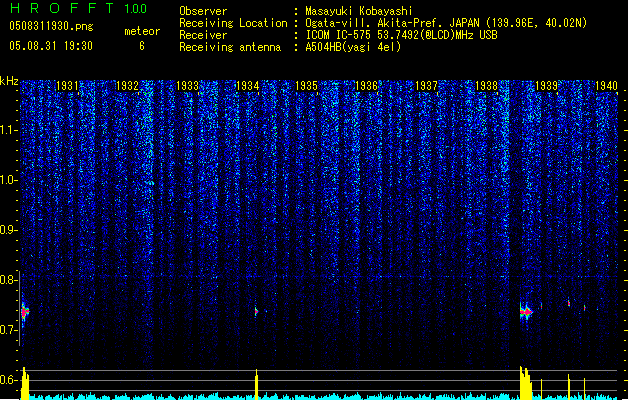Click the meteor echo at 1930 start
This screenshot has height=400, width=629.
tap(25, 312)
